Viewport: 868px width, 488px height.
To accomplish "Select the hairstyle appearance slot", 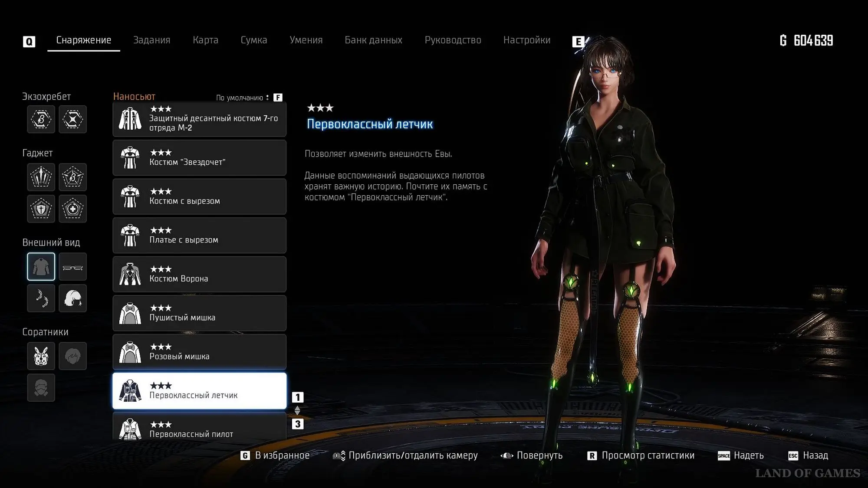I will 72,298.
